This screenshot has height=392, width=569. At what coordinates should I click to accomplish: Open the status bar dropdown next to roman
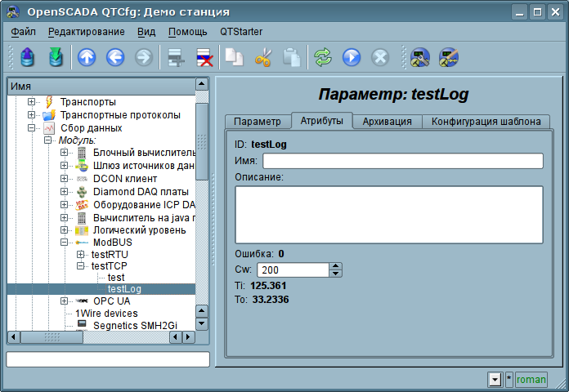tap(494, 380)
